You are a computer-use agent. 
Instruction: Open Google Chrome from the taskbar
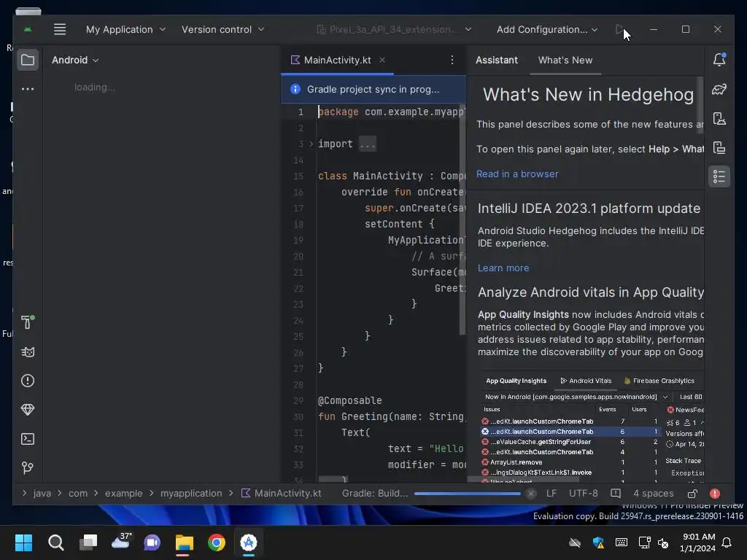(x=216, y=542)
